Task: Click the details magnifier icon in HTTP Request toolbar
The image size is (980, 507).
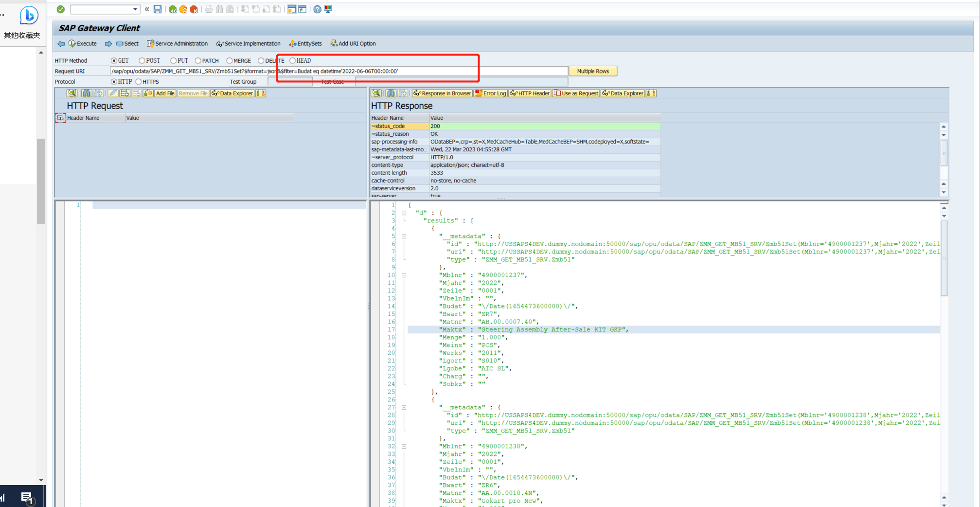Action: [72, 93]
